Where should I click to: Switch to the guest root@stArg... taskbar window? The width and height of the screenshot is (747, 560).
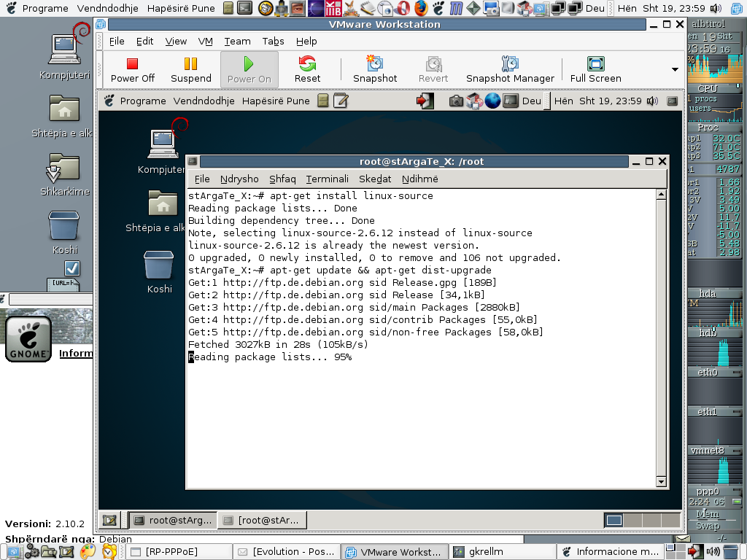click(x=173, y=520)
